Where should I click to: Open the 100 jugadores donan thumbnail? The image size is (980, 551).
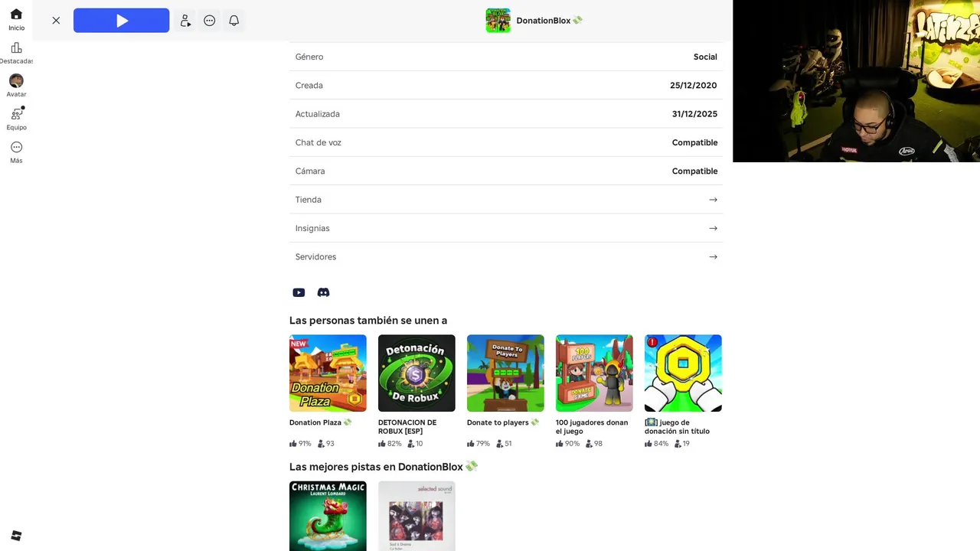594,373
